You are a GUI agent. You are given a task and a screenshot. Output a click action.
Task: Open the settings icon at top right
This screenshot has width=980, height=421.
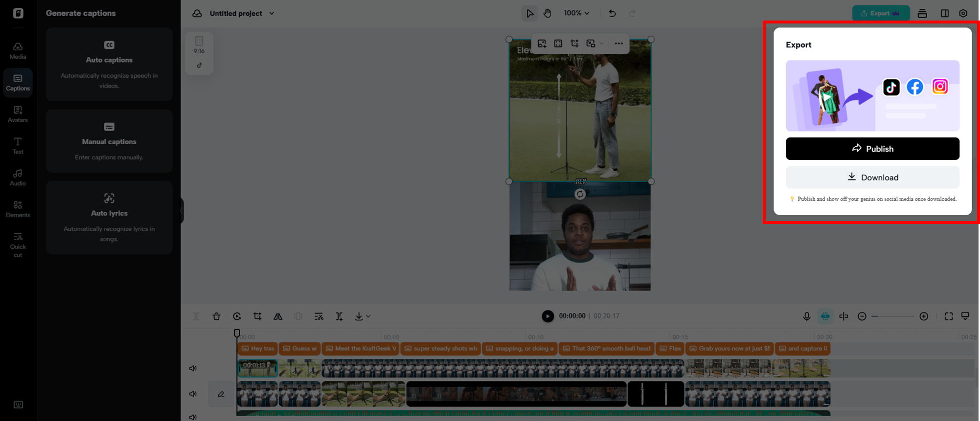963,13
